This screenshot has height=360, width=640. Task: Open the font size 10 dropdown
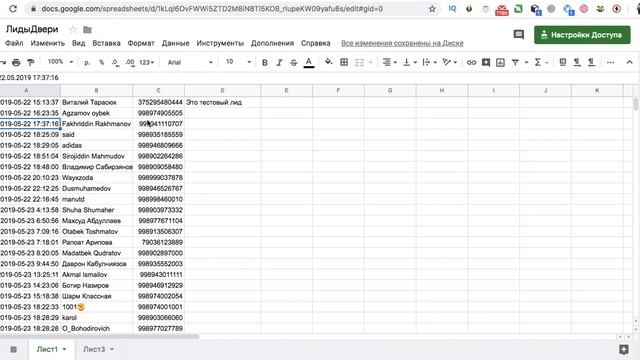click(x=238, y=62)
